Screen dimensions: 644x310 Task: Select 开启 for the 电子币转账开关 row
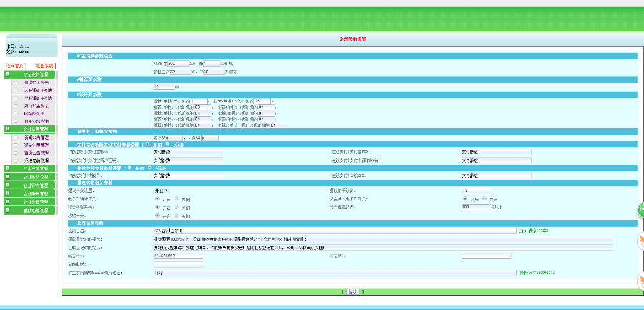coord(157,198)
